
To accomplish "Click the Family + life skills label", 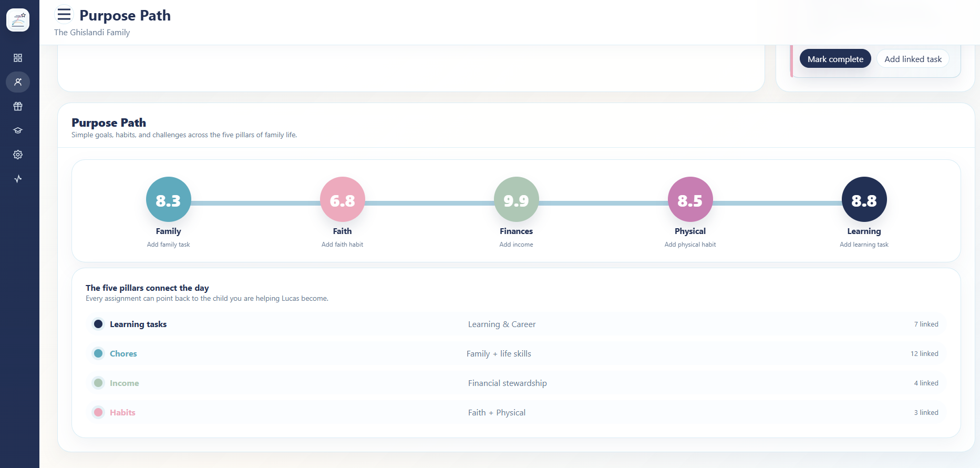I will 499,354.
